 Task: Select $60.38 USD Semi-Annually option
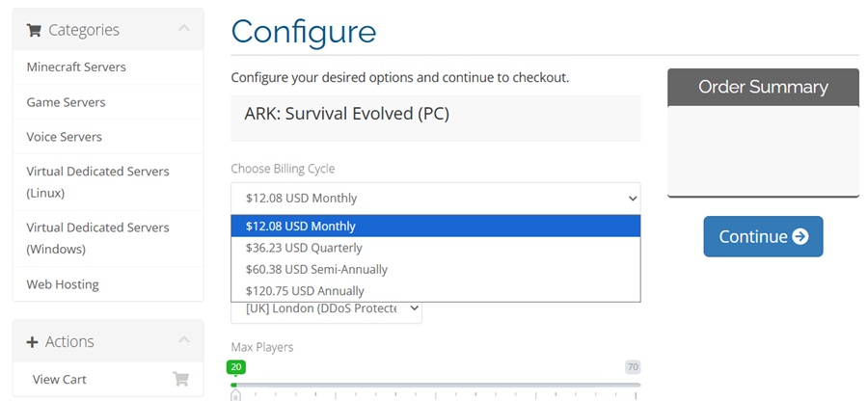[436, 269]
